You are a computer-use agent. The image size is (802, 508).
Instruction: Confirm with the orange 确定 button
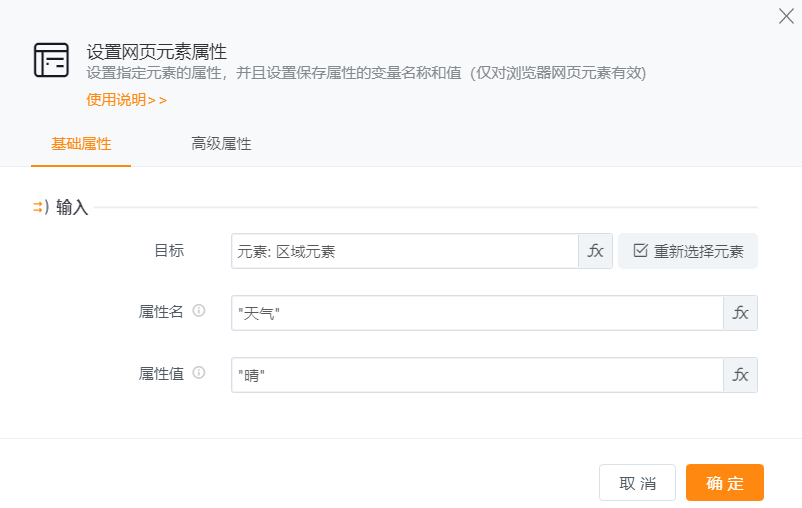(725, 483)
